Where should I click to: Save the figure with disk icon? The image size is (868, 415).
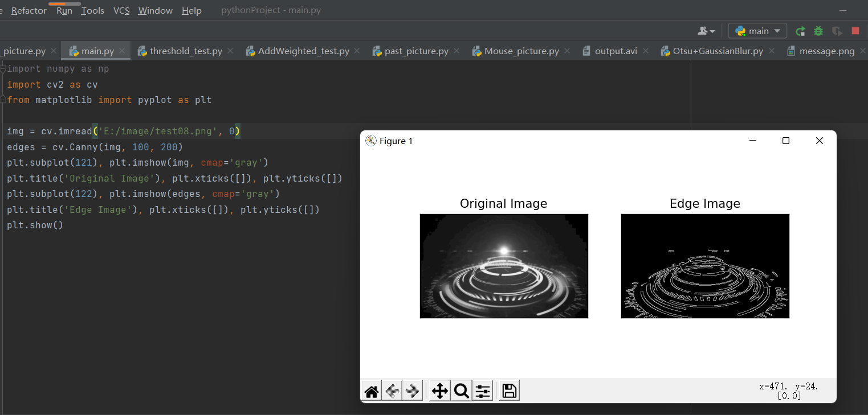[510, 391]
